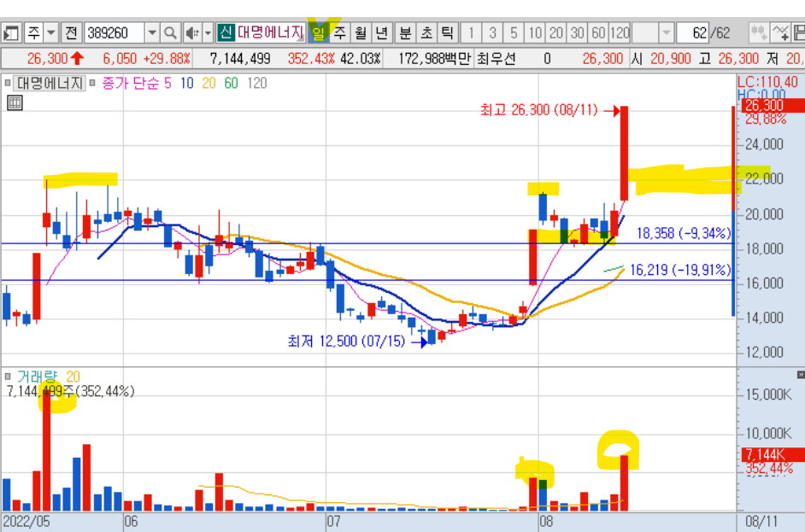Click the speaker sound icon
This screenshot has width=805, height=532.
(x=192, y=33)
